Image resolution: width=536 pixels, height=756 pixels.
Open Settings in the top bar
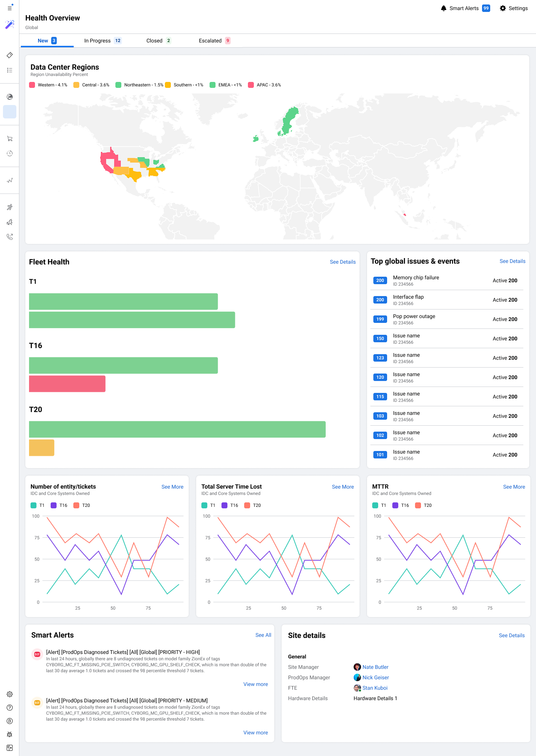tap(514, 8)
